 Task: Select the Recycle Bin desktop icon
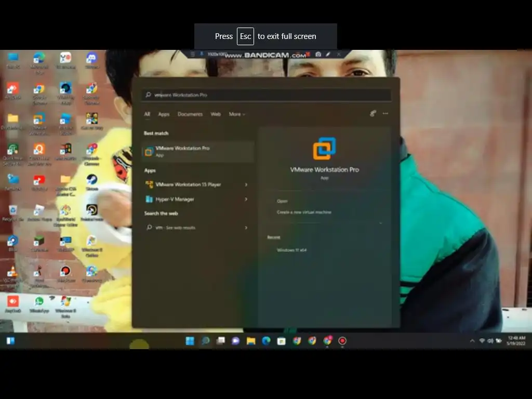[13, 213]
